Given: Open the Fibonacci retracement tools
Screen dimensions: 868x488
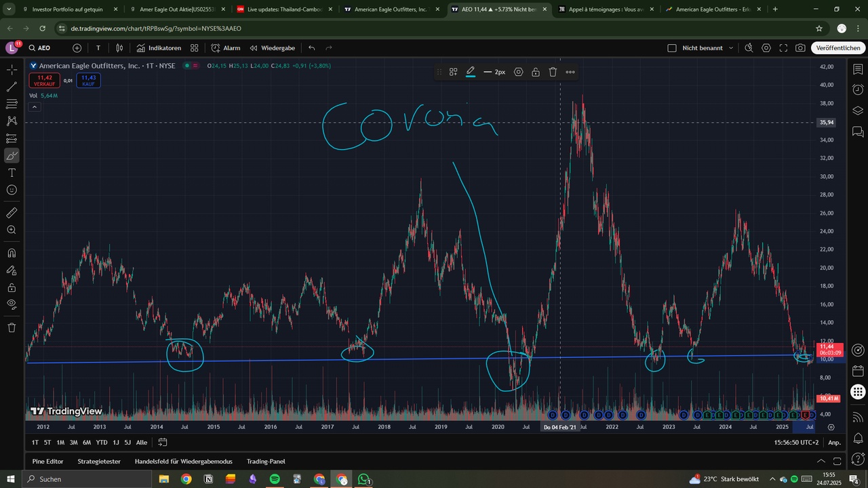Looking at the screenshot, I should coord(12,104).
